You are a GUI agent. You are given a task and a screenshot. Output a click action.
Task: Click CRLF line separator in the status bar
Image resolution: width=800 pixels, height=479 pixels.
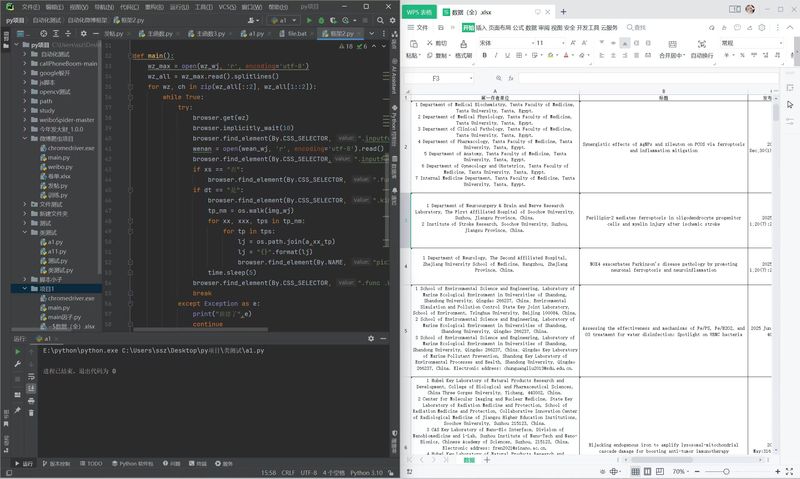pos(288,472)
